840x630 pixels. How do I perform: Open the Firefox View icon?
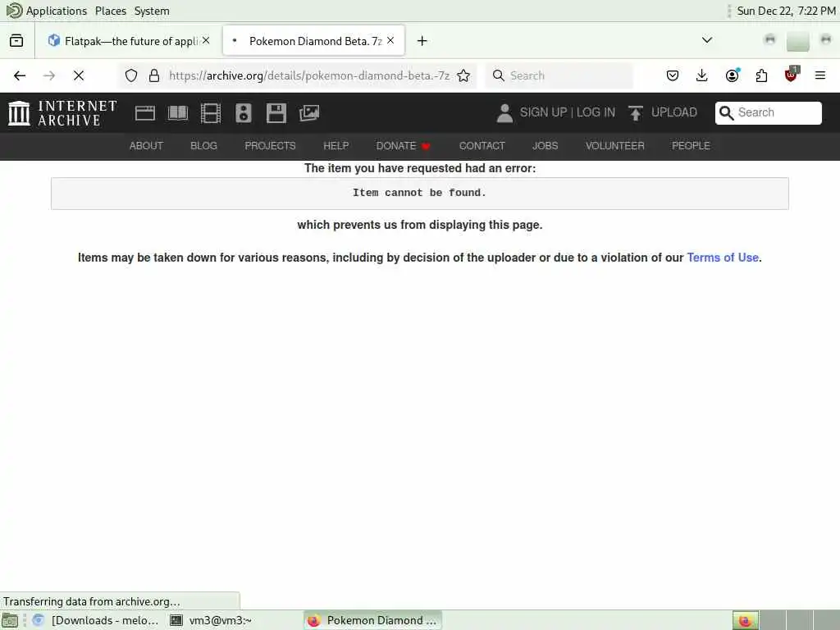click(16, 41)
